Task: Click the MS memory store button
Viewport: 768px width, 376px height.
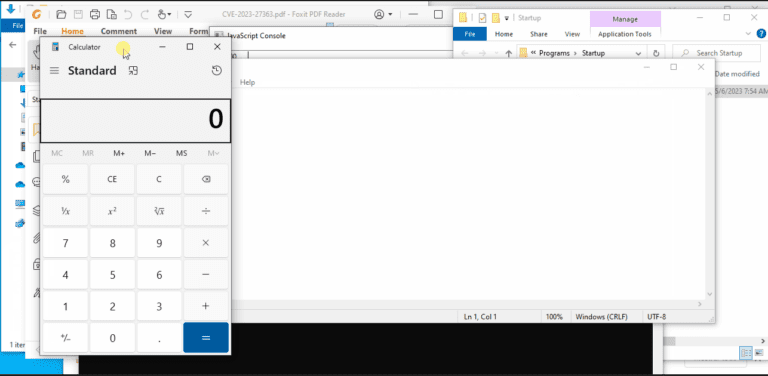Action: point(182,153)
